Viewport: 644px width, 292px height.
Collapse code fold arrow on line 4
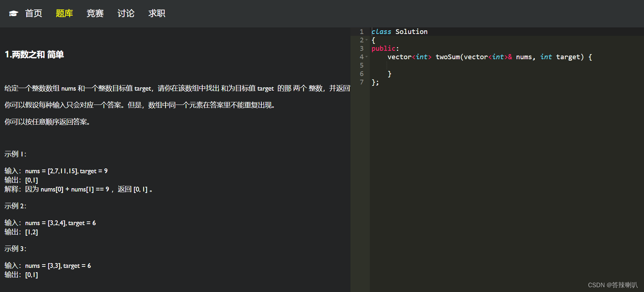pyautogui.click(x=367, y=57)
